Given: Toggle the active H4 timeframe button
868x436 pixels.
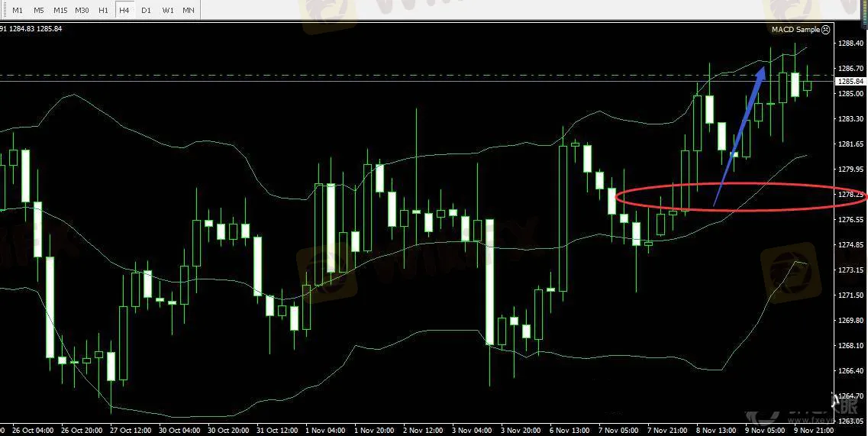Looking at the screenshot, I should (x=124, y=11).
